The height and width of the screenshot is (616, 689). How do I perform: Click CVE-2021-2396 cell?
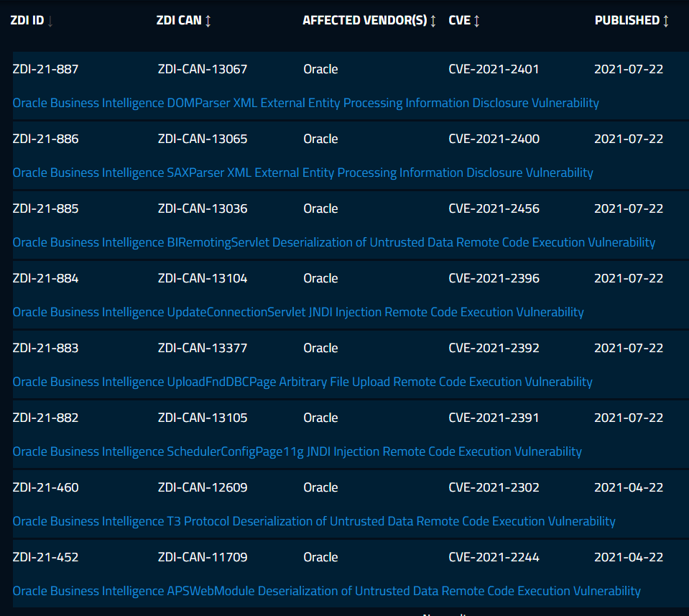[494, 278]
